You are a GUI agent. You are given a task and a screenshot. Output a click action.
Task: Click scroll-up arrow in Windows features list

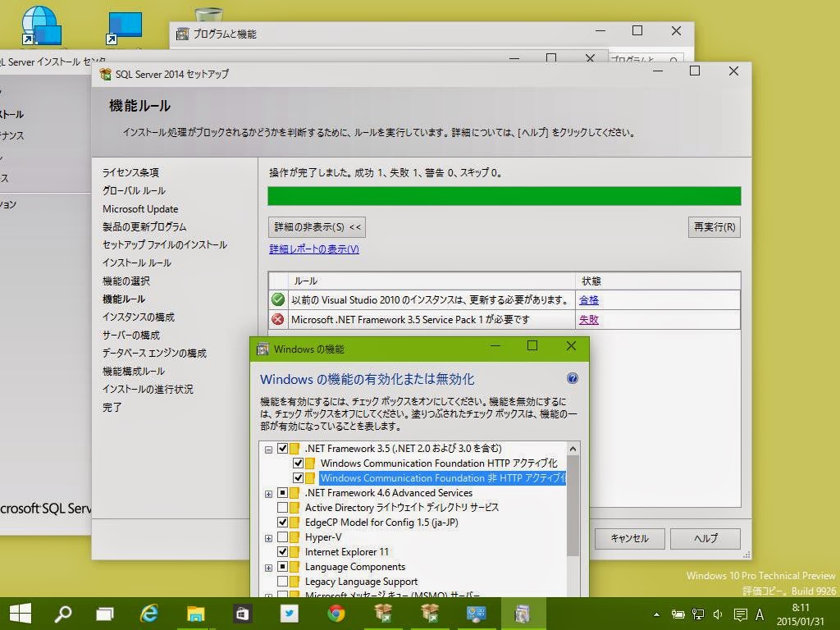(573, 449)
